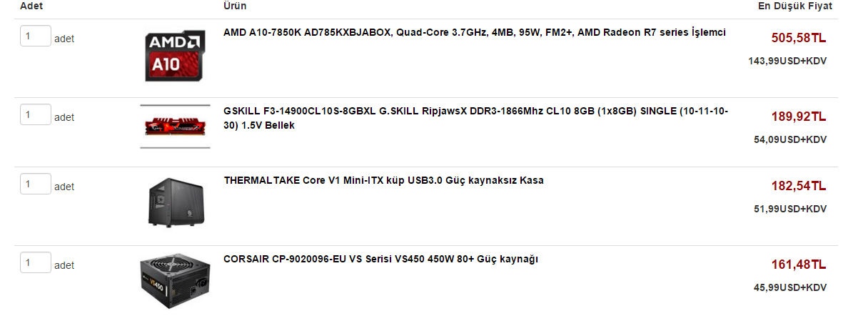Image resolution: width=868 pixels, height=316 pixels.
Task: Open the AMD A10-7850K AD785KXBJABOX product link
Action: (475, 32)
